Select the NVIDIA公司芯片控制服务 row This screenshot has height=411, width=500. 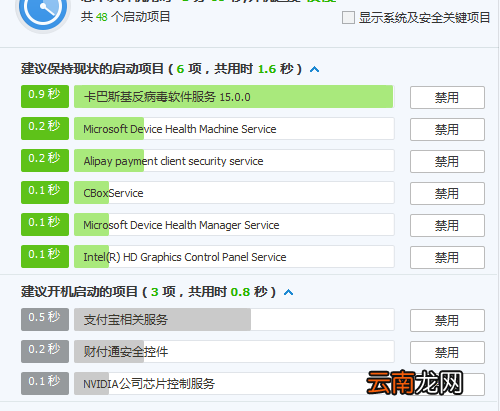coord(234,384)
